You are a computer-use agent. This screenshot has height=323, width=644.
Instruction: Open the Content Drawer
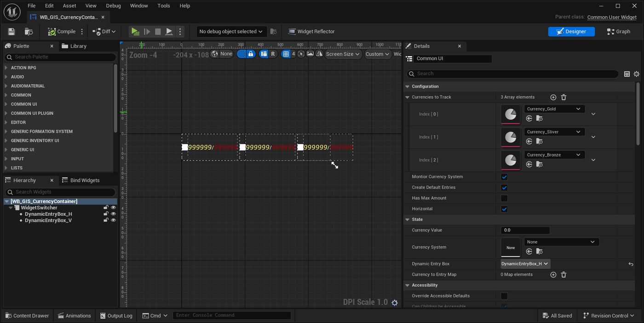(x=27, y=316)
